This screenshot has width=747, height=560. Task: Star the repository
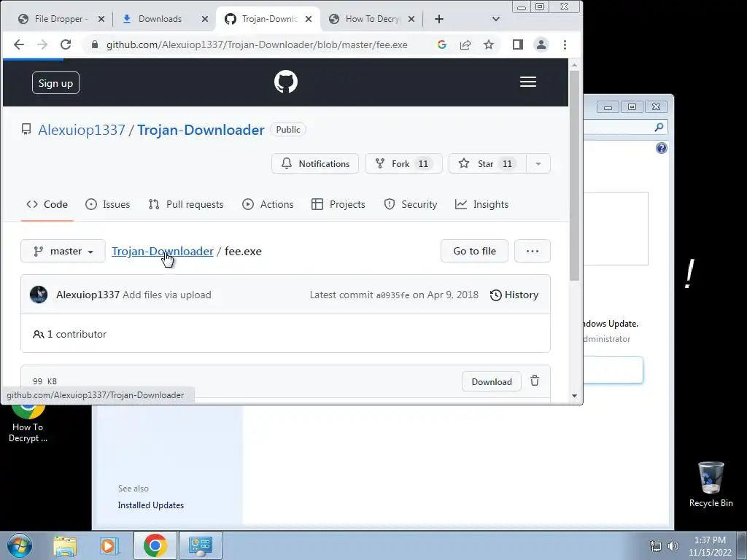[x=488, y=164]
